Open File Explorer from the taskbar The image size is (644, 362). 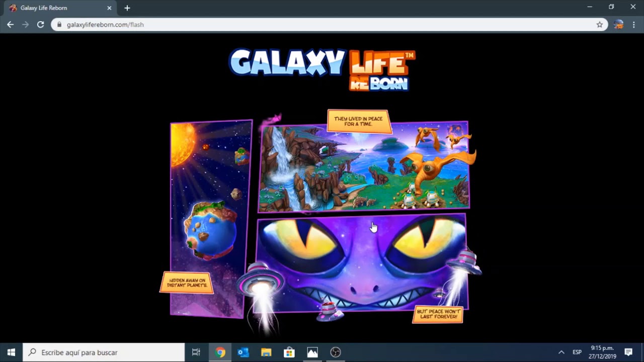click(266, 352)
